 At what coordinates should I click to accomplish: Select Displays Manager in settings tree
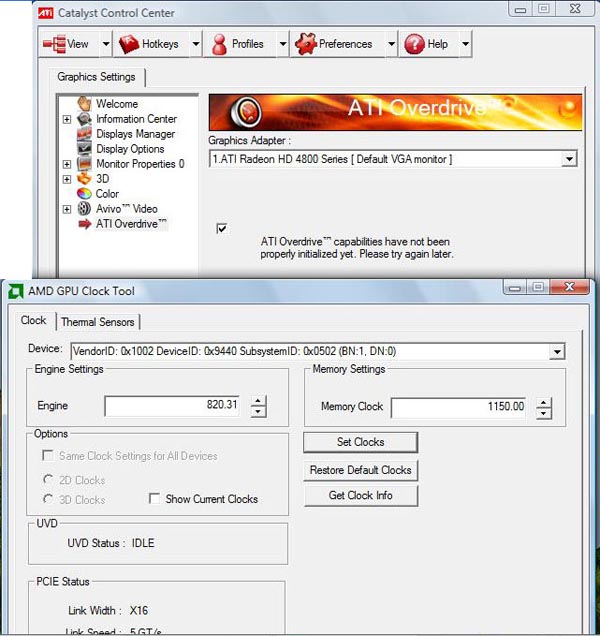(x=135, y=134)
